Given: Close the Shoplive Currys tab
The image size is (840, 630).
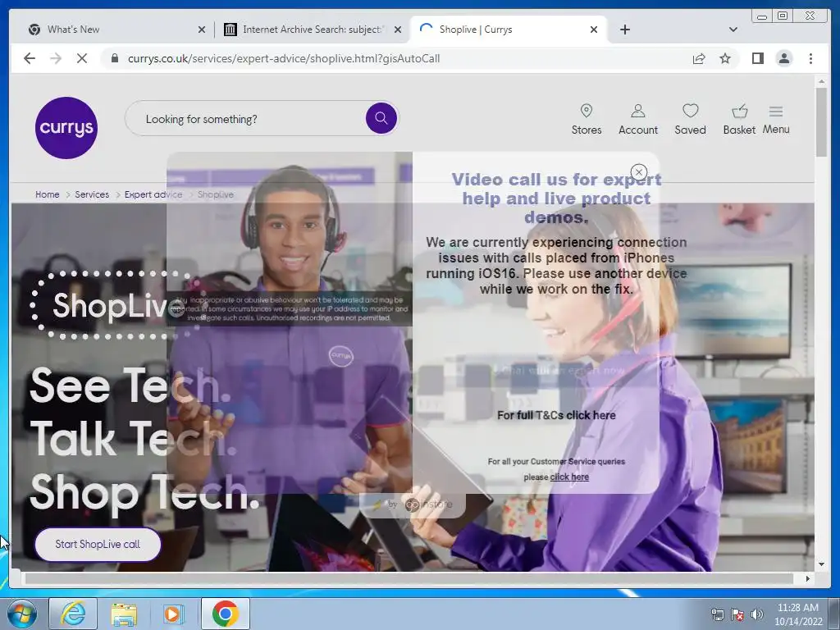Looking at the screenshot, I should (594, 30).
